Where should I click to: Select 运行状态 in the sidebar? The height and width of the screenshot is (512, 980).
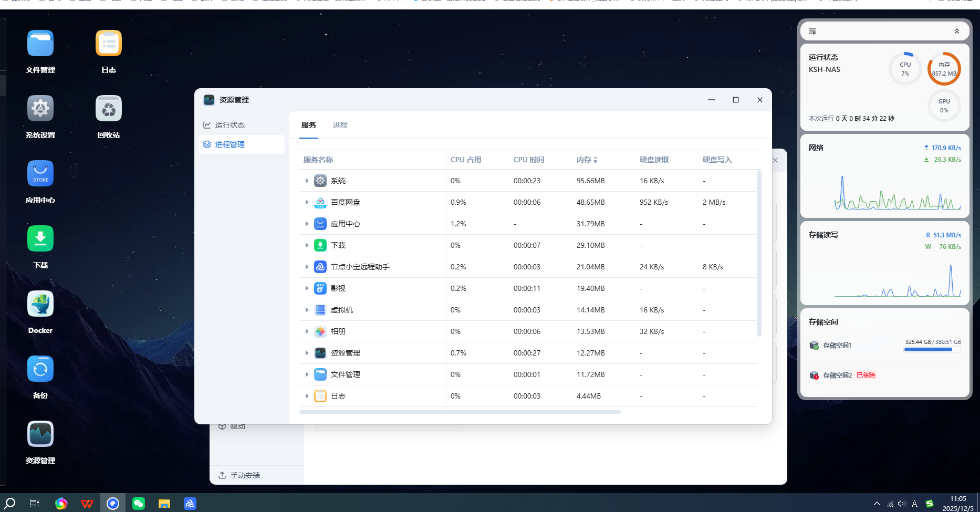[230, 125]
